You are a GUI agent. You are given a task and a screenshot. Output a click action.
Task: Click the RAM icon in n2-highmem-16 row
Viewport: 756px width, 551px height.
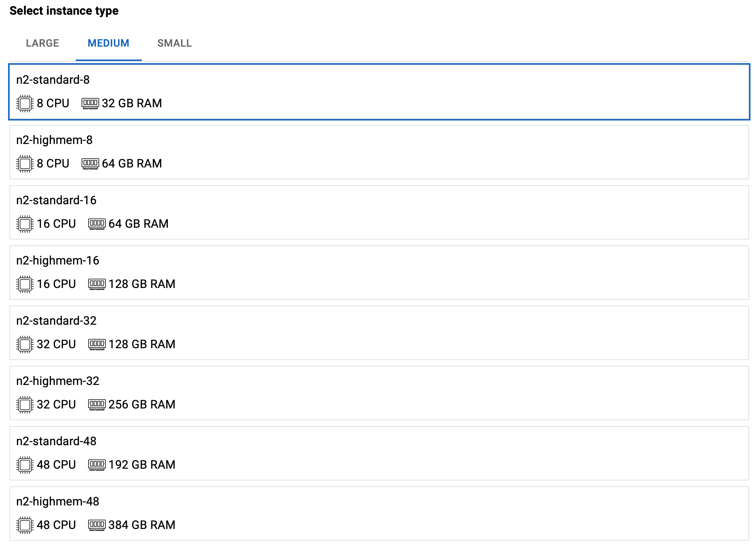pos(97,284)
